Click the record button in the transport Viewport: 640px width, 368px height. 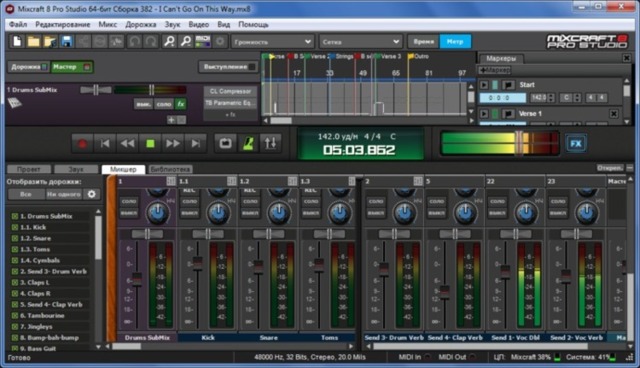[82, 144]
